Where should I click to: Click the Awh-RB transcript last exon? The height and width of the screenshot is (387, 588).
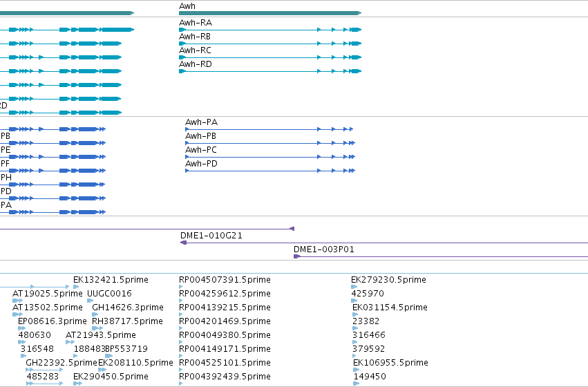tap(356, 44)
